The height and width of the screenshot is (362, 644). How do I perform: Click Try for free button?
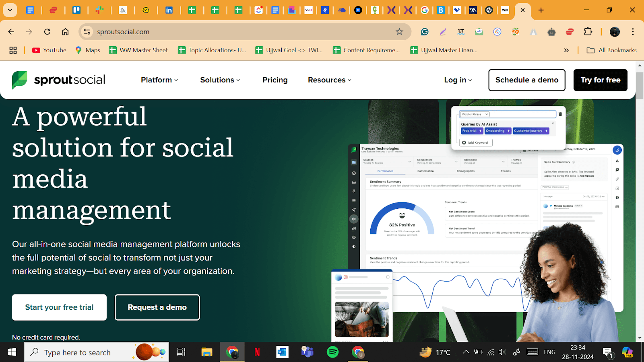coord(601,80)
